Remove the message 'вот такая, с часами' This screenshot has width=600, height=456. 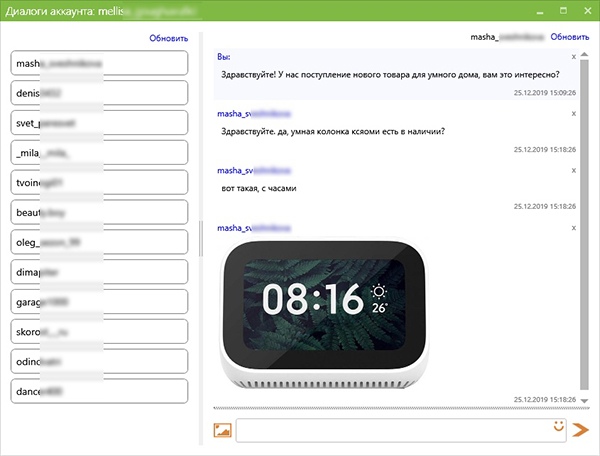(573, 170)
